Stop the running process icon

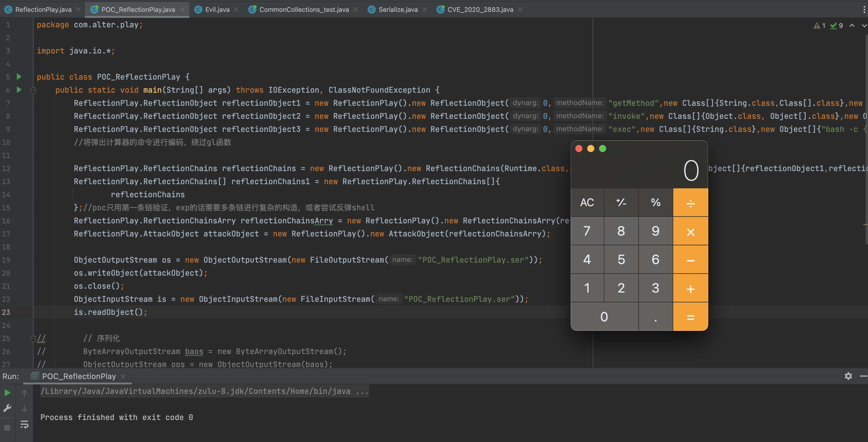click(x=7, y=427)
